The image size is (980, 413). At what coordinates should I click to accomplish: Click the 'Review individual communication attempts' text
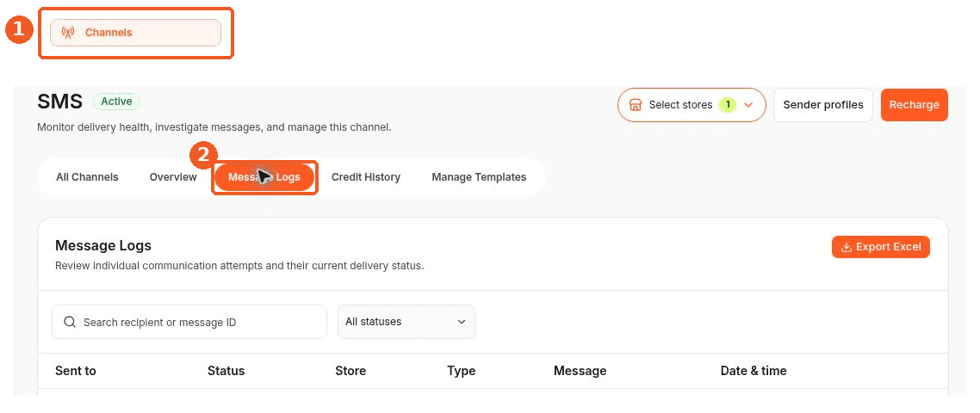pos(239,266)
